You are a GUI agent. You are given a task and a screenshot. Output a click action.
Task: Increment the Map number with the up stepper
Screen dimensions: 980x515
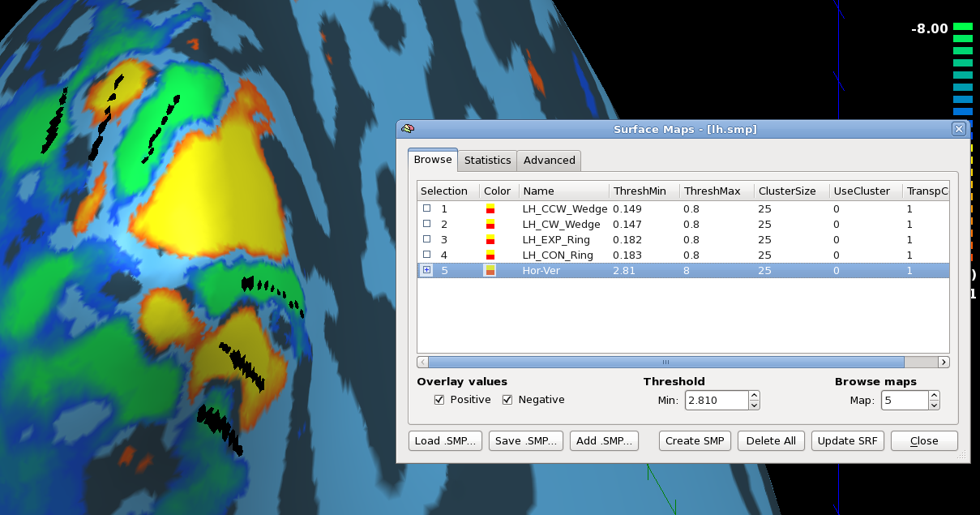pos(934,396)
